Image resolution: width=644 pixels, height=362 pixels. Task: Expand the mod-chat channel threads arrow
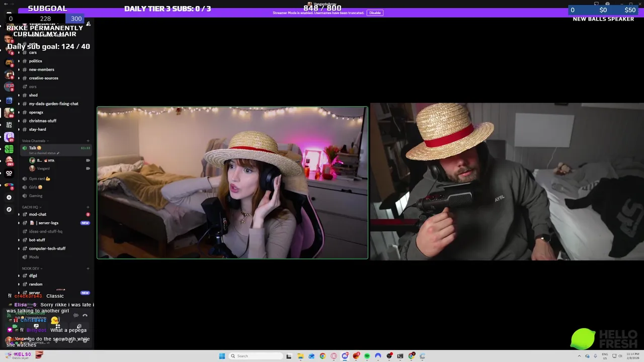pyautogui.click(x=19, y=214)
